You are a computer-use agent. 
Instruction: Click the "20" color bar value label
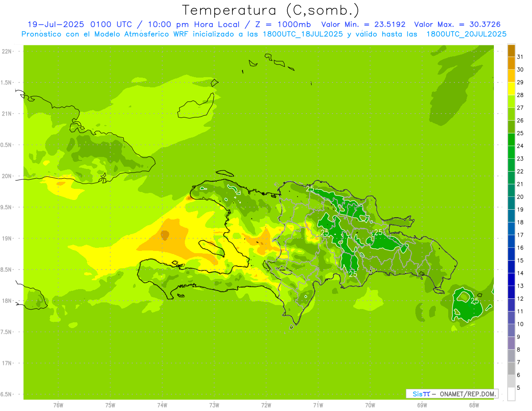(x=520, y=197)
